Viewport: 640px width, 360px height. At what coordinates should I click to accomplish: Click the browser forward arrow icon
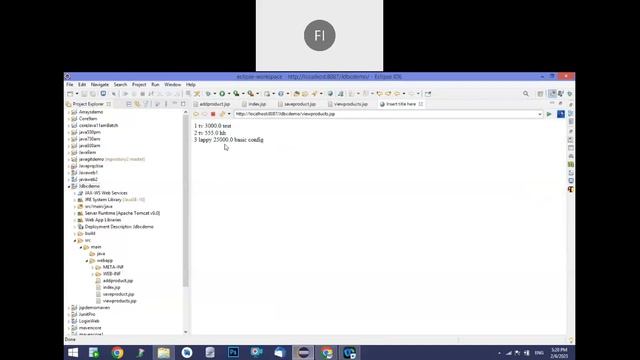[204, 114]
